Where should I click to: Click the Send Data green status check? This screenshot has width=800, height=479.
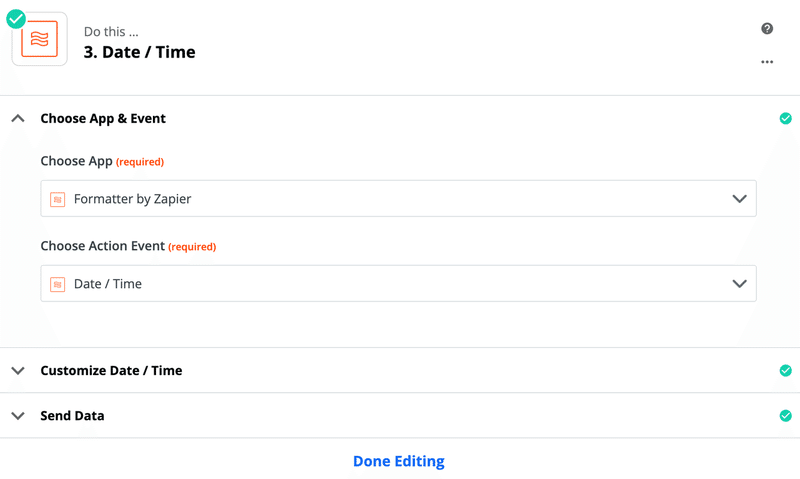[x=785, y=415]
